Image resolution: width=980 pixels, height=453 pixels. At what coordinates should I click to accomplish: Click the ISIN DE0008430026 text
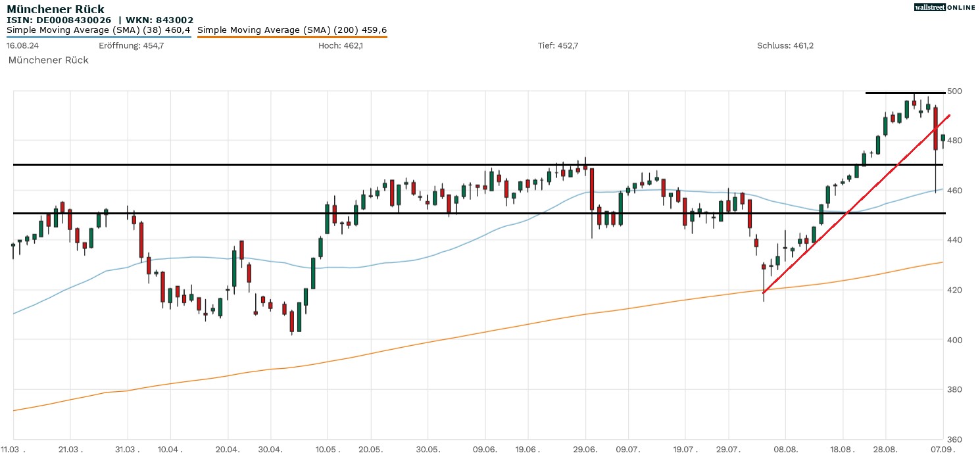pos(59,20)
